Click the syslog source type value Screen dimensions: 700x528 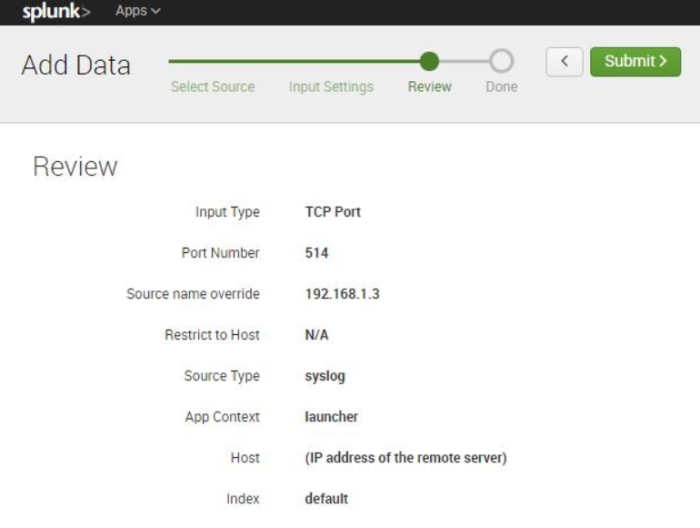click(325, 376)
